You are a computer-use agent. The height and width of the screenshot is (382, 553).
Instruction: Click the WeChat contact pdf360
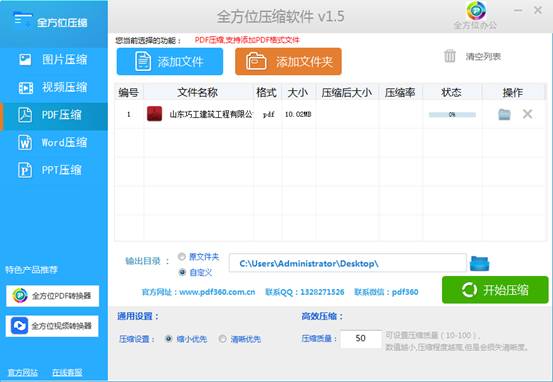[405, 292]
